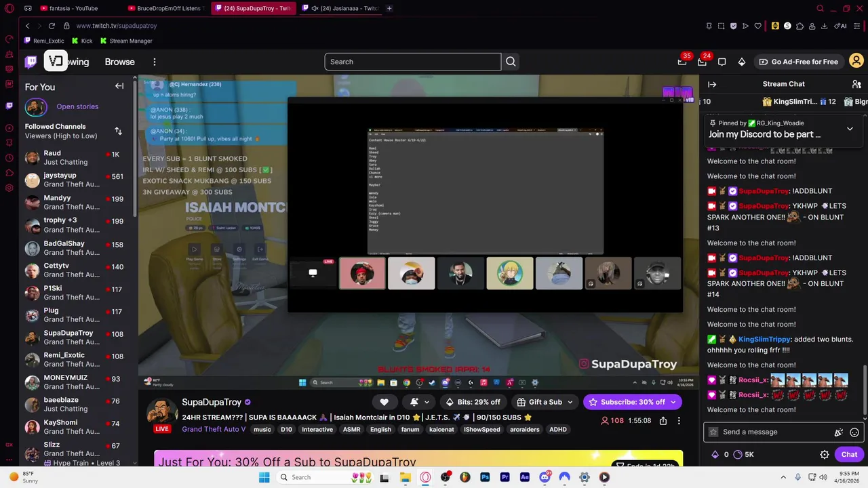868x488 pixels.
Task: Open browser easy setup sliders icon
Action: (857, 26)
